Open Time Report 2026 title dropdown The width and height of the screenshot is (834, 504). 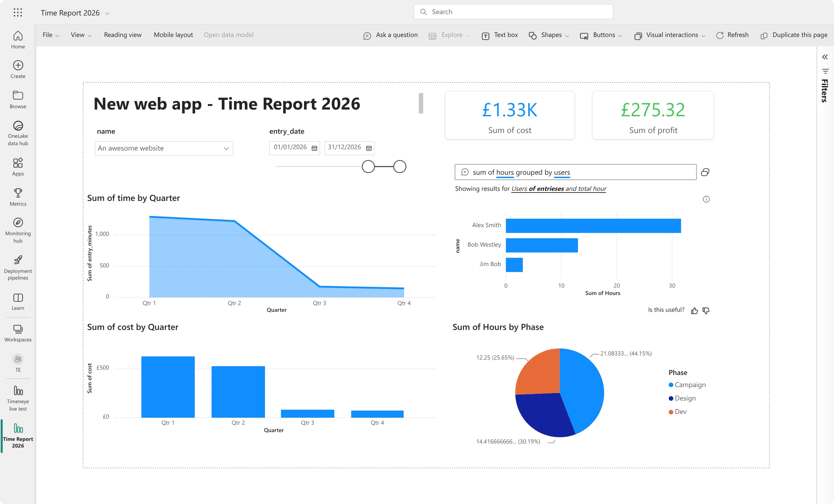point(107,13)
